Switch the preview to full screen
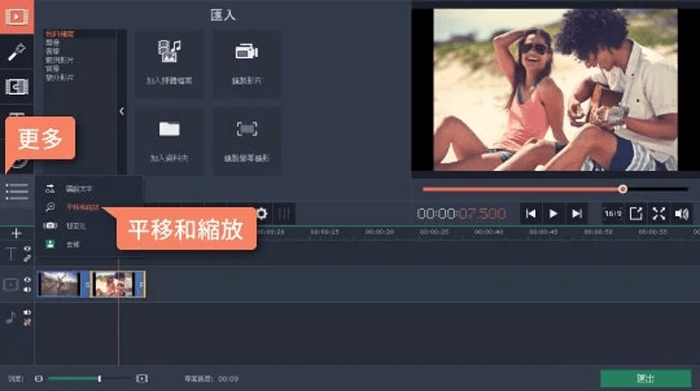This screenshot has height=391, width=700. 659,214
